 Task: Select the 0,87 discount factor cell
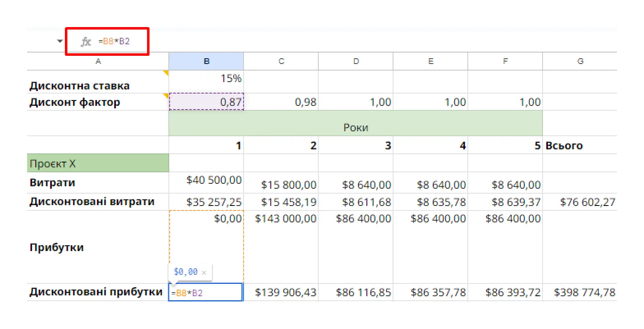[x=206, y=102]
